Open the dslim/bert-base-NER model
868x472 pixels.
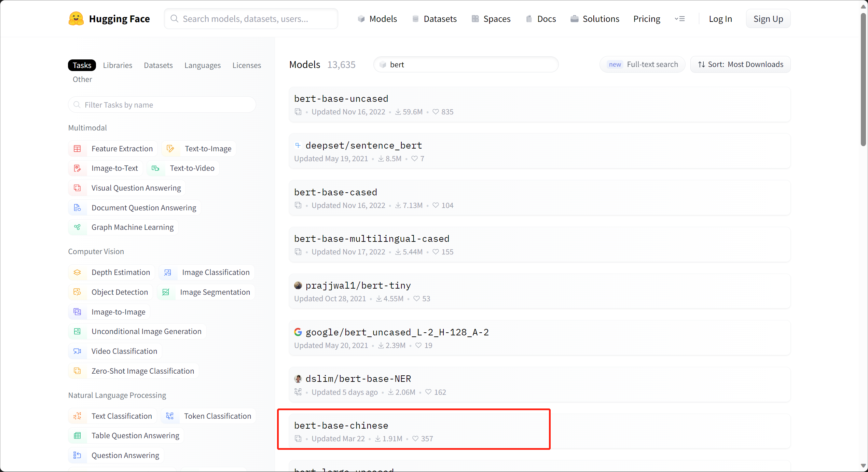[540, 385]
